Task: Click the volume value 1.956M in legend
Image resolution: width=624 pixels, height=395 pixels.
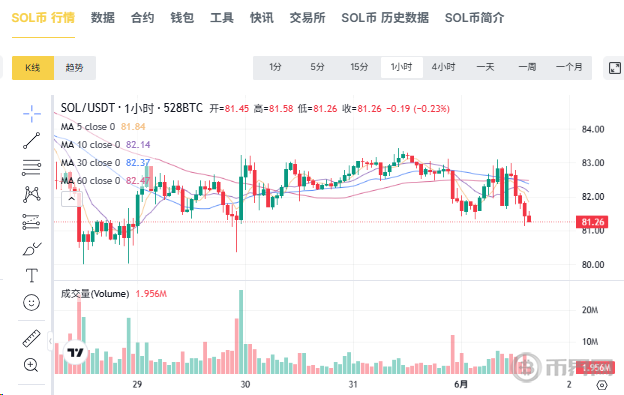Action: point(151,294)
